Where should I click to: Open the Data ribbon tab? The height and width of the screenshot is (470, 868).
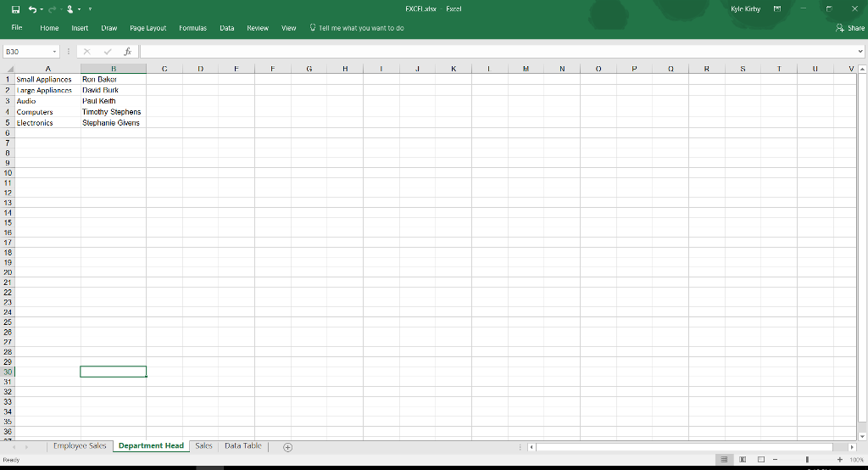click(x=227, y=28)
